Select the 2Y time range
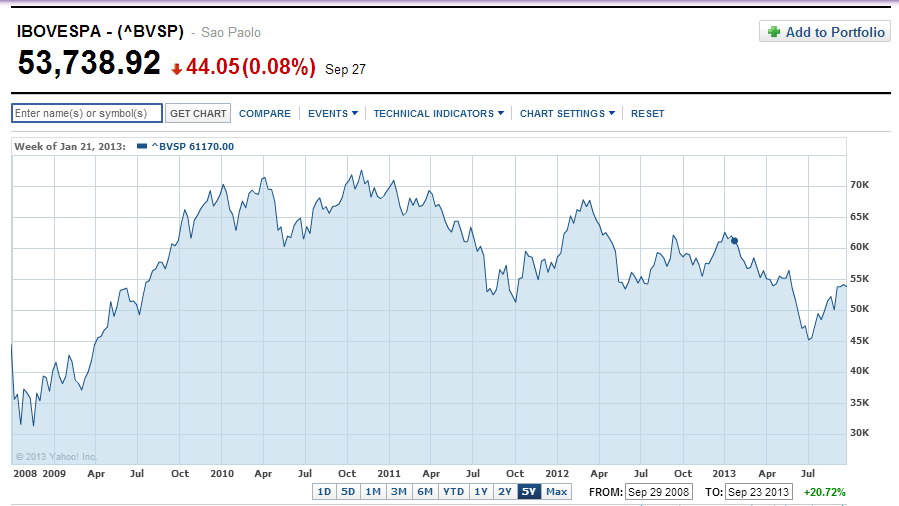 click(x=505, y=492)
